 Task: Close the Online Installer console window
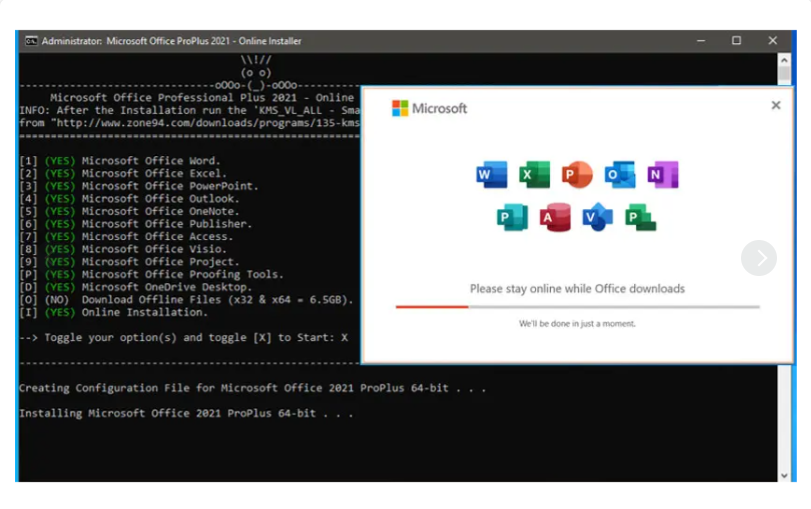point(773,41)
